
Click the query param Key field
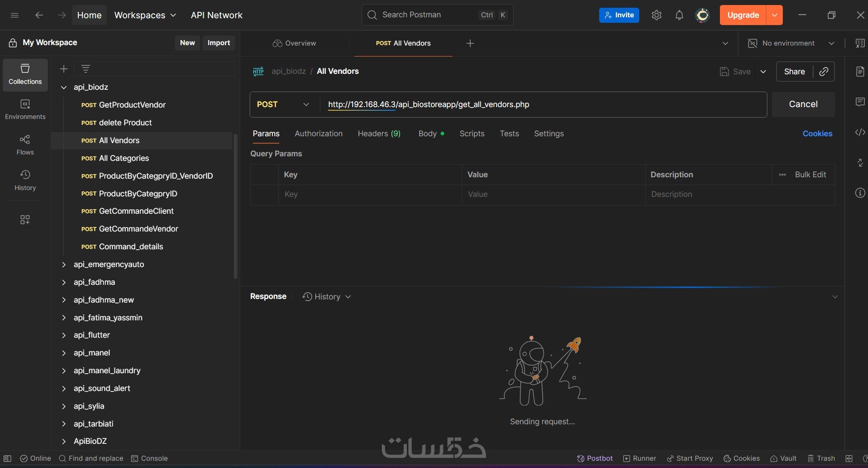pos(370,195)
